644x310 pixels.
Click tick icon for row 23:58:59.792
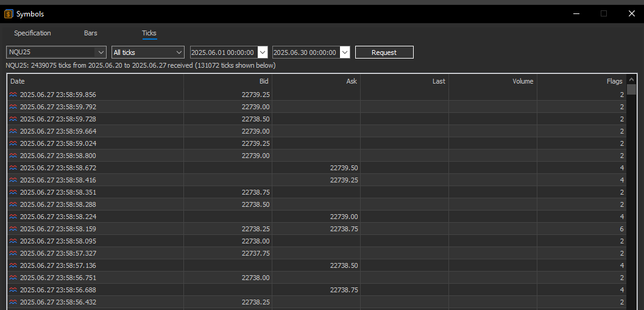pos(13,107)
